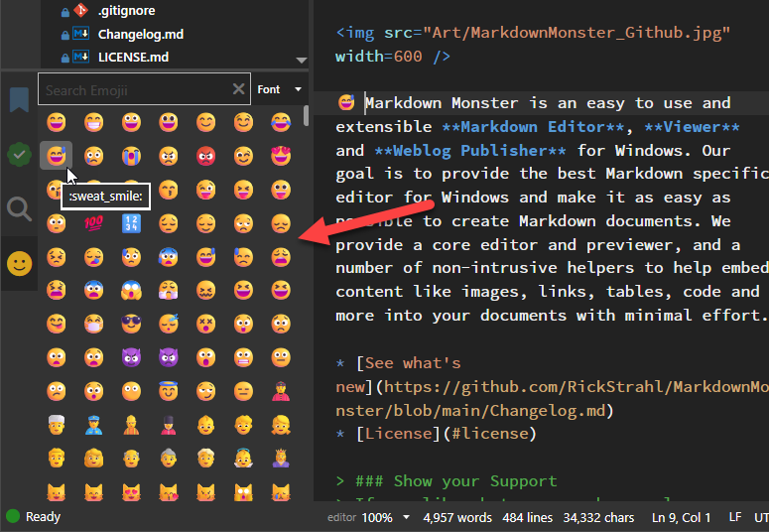This screenshot has height=532, width=769.
Task: Click the "34,332 chars" status entry
Action: (598, 518)
